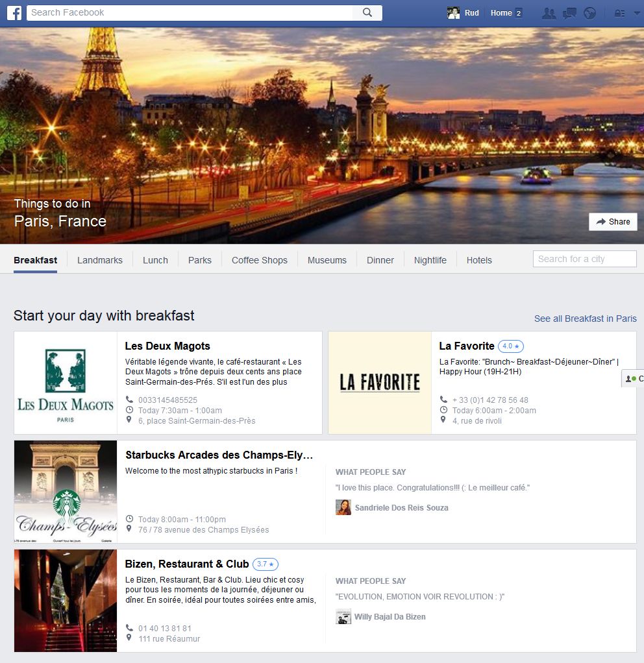The height and width of the screenshot is (663, 644).
Task: Click phone number 0033145485525
Action: click(167, 400)
